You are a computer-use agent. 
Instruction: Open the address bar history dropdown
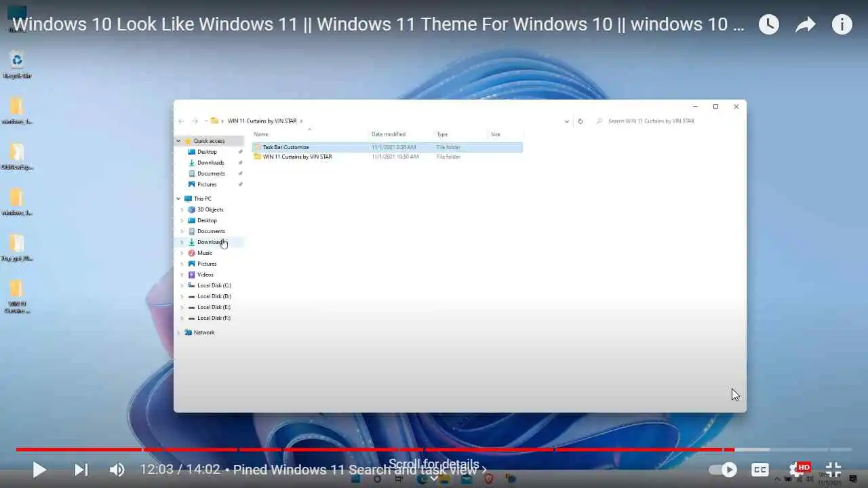pos(567,121)
